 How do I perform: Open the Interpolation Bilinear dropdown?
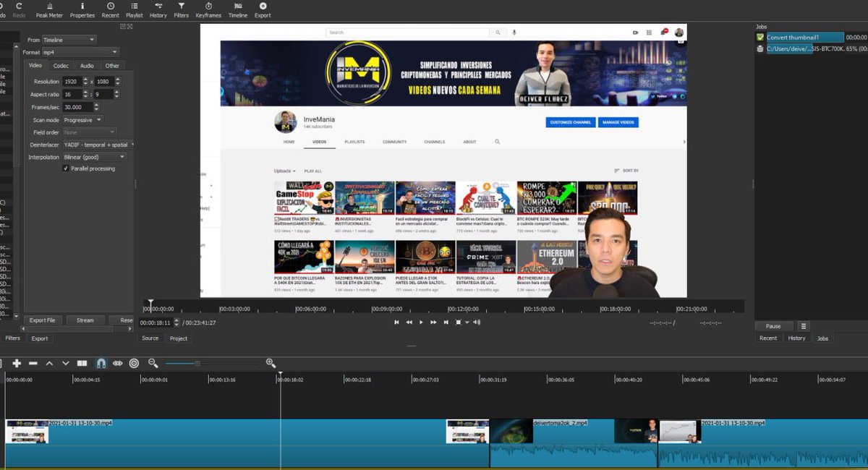pyautogui.click(x=94, y=157)
